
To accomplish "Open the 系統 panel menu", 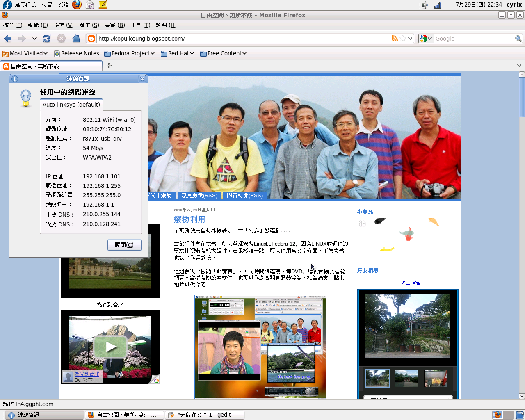I will coord(63,5).
